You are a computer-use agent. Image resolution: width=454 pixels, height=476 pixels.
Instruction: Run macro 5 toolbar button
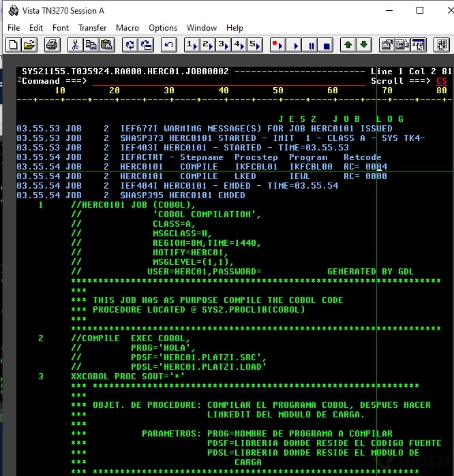(255, 45)
